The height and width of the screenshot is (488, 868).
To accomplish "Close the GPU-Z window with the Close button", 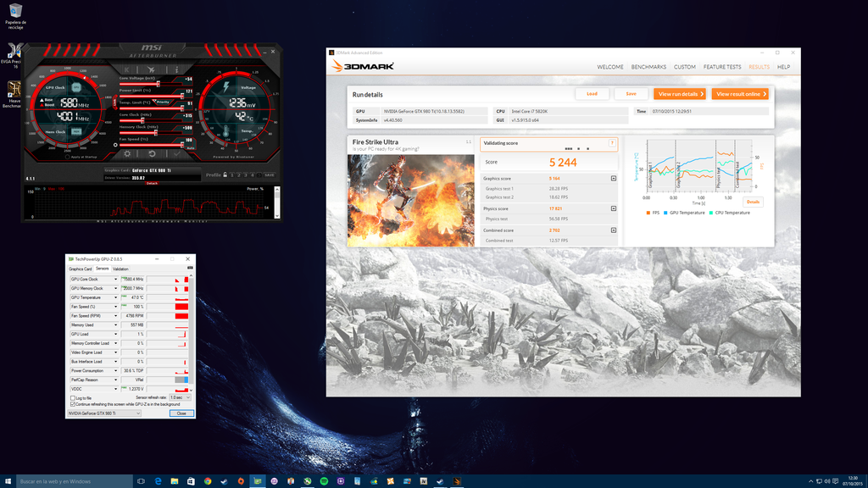I will (181, 413).
